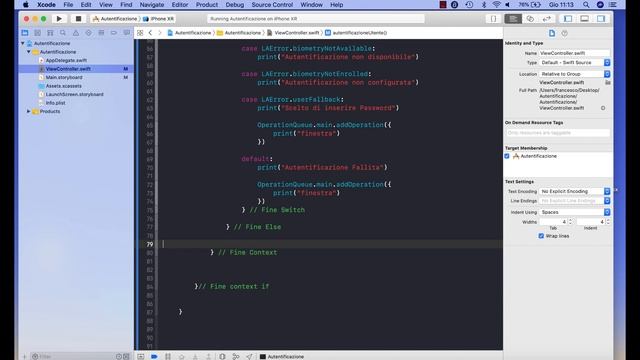The image size is (640, 360).
Task: Open the Source Control navigator tab
Action: [x=38, y=33]
